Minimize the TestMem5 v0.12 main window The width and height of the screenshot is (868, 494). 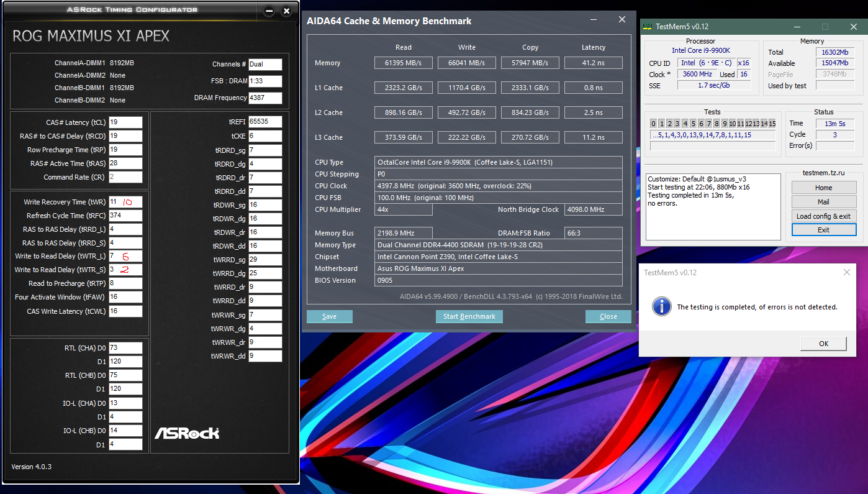[797, 27]
